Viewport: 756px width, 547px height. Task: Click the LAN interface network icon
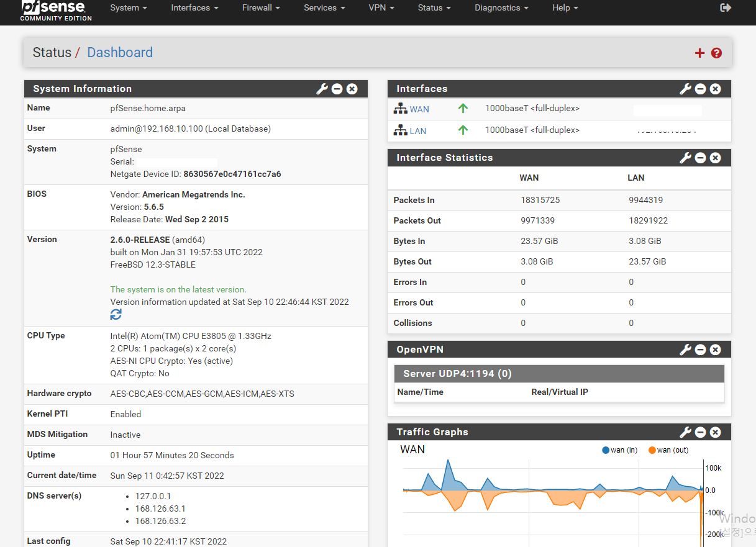click(x=400, y=130)
